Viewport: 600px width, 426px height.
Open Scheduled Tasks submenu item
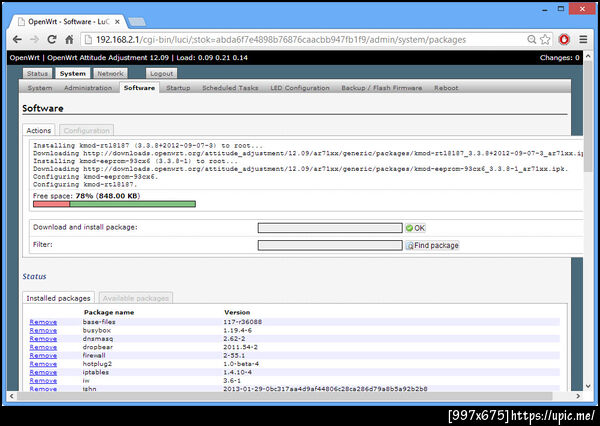(230, 88)
